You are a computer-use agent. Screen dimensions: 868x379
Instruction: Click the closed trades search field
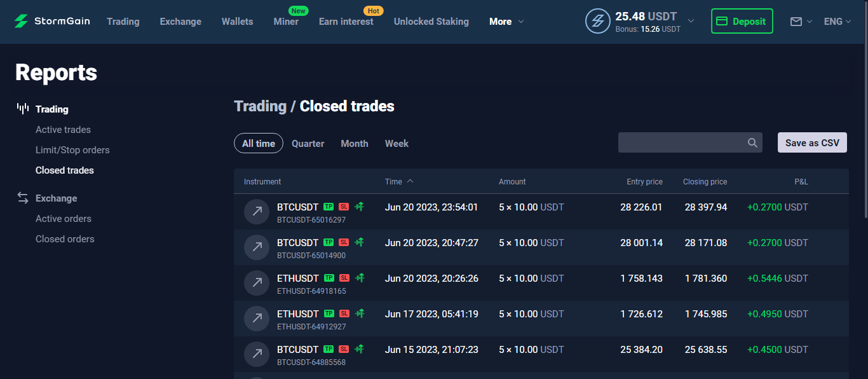pyautogui.click(x=680, y=142)
